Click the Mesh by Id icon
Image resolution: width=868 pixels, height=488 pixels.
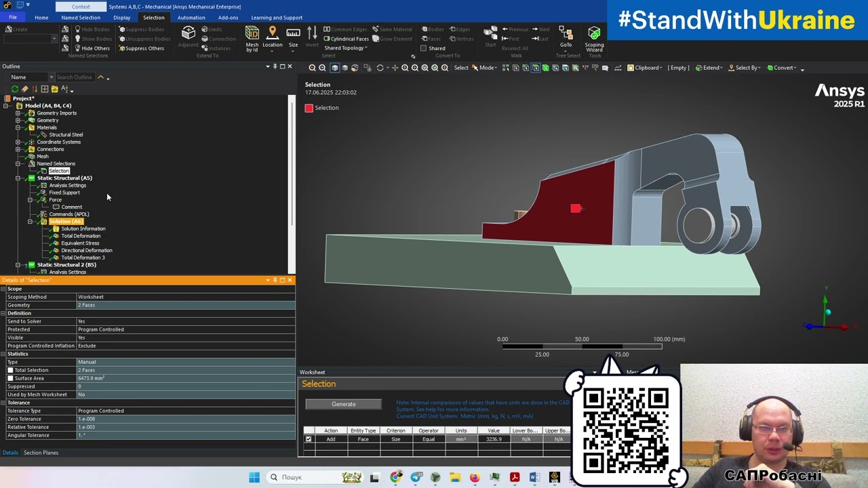click(252, 39)
